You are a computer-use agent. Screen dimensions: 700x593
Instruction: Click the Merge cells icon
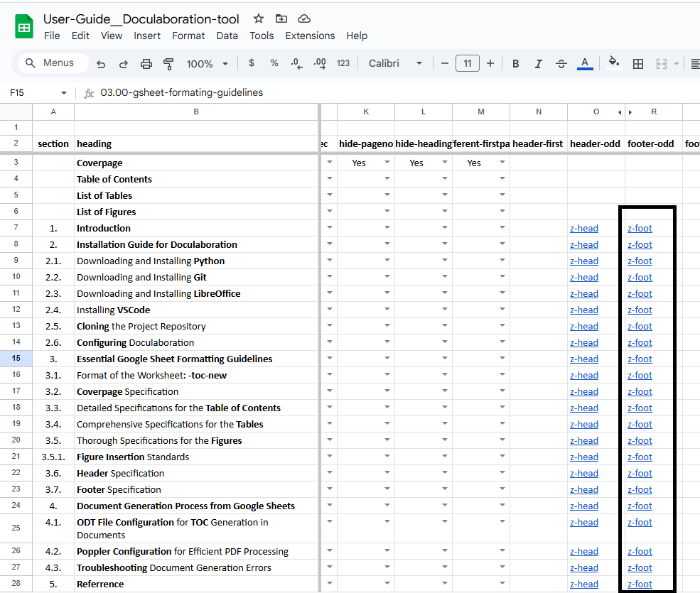[x=662, y=64]
